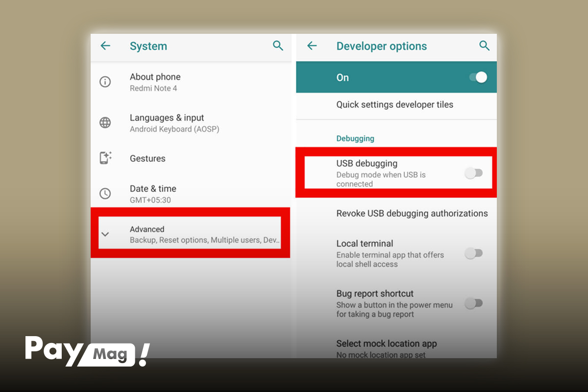588x392 pixels.
Task: Tap the Developer options title
Action: 382,47
